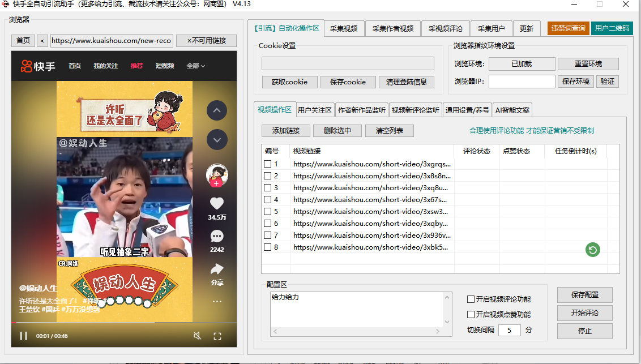
Task: Click 保存配置 button
Action: point(584,294)
